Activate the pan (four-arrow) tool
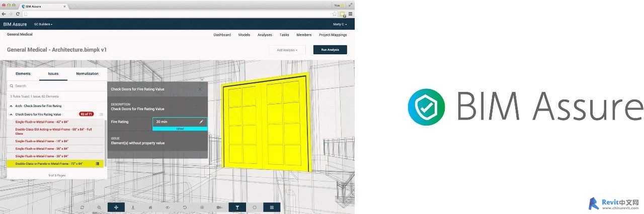644x214 pixels. [116, 207]
